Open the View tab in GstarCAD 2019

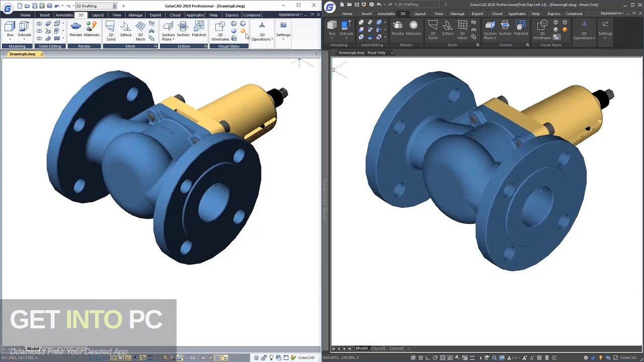(x=117, y=15)
